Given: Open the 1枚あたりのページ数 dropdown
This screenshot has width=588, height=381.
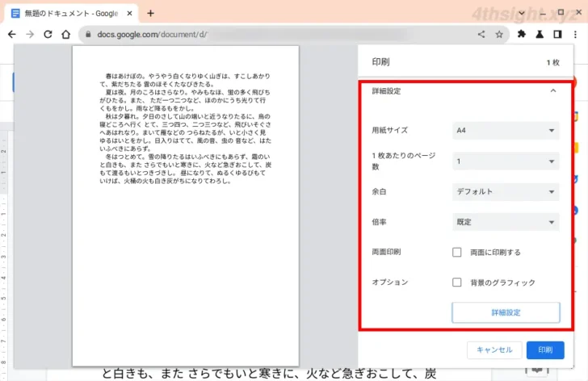Looking at the screenshot, I should (506, 161).
